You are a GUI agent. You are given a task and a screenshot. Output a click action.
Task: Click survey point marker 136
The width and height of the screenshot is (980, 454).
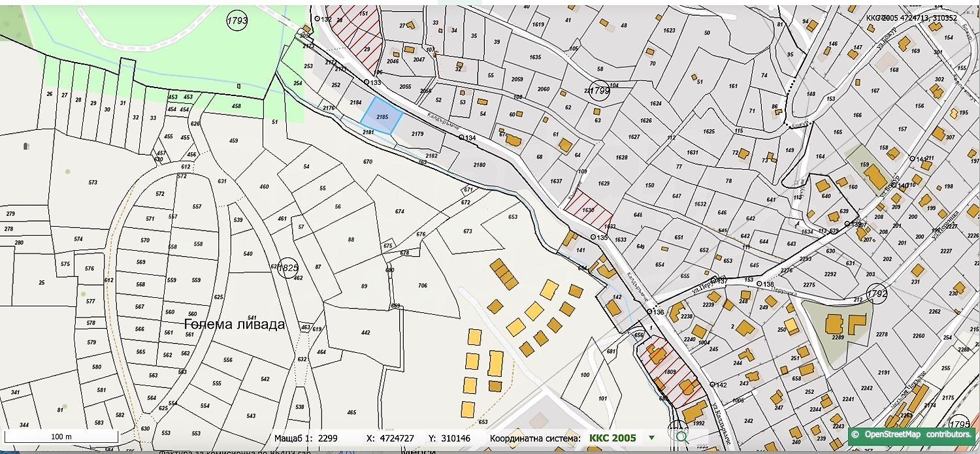[x=649, y=312]
